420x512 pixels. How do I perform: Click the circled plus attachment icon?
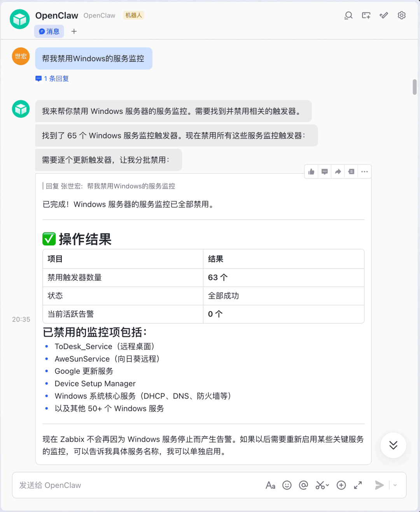click(341, 485)
